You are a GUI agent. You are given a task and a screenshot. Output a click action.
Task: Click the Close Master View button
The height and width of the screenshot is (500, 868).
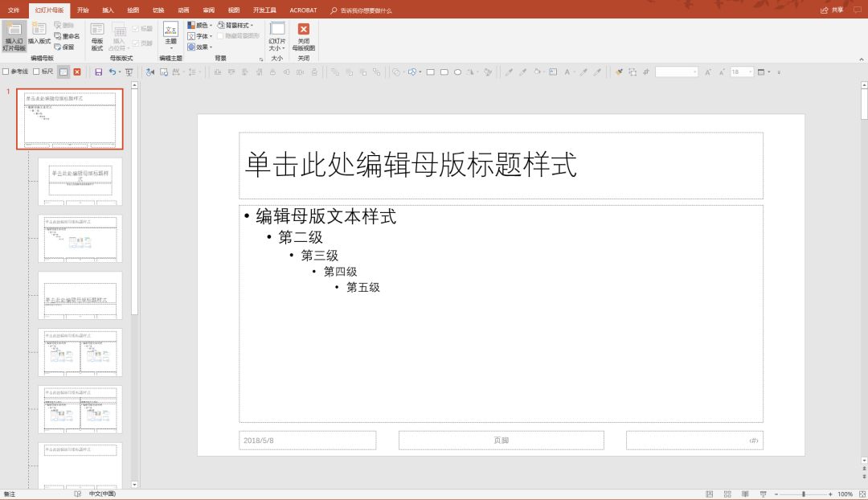point(303,35)
